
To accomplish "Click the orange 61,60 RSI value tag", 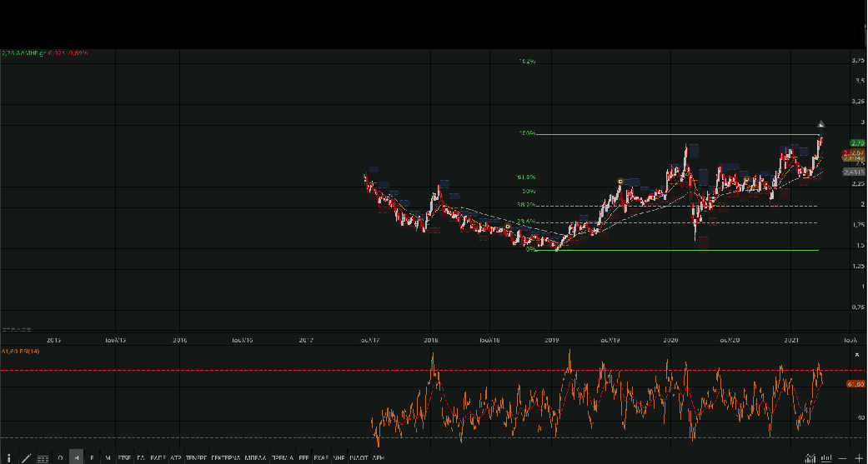I will click(x=855, y=383).
